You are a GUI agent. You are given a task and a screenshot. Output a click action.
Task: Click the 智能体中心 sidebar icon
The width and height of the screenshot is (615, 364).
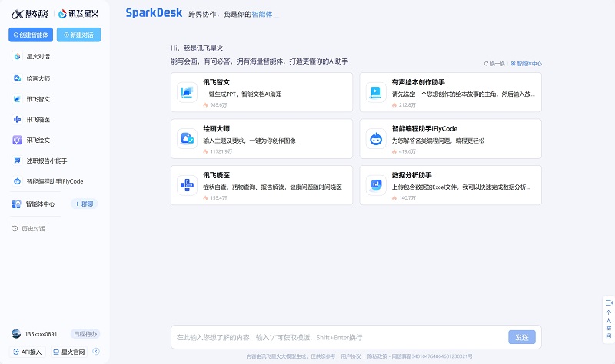(x=16, y=204)
